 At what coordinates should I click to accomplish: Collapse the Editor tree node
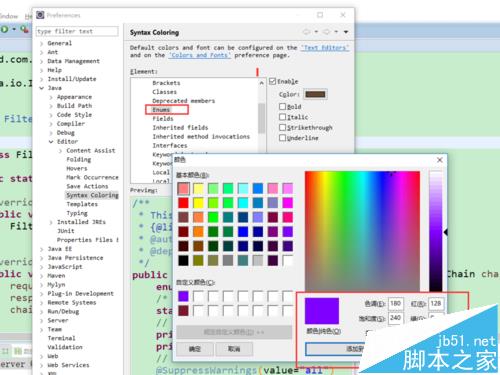coord(51,142)
